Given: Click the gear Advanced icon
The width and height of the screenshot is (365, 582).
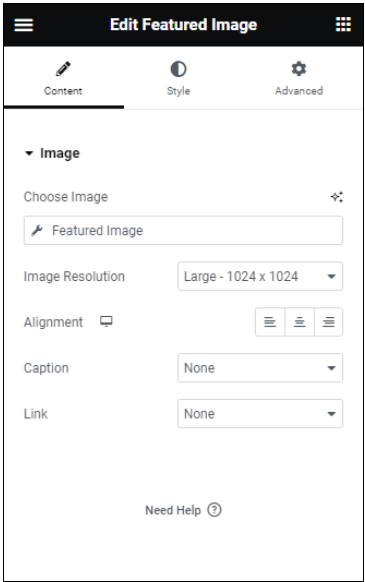Looking at the screenshot, I should point(299,69).
